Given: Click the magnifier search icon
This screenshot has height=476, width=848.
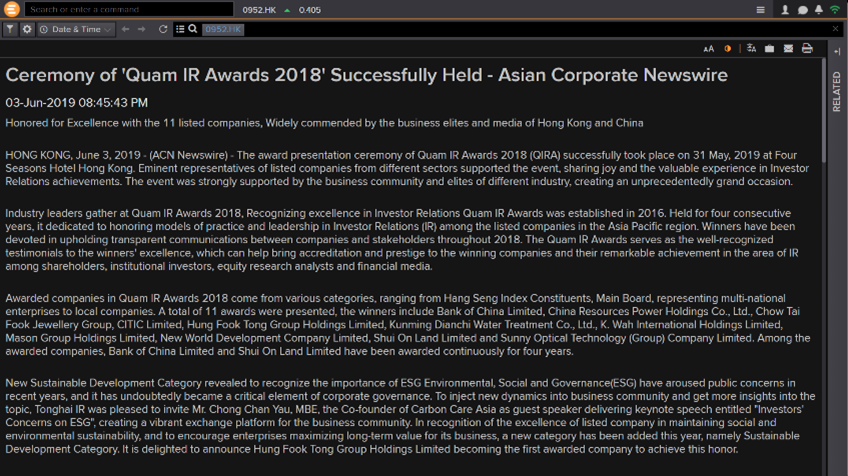Looking at the screenshot, I should click(x=193, y=29).
